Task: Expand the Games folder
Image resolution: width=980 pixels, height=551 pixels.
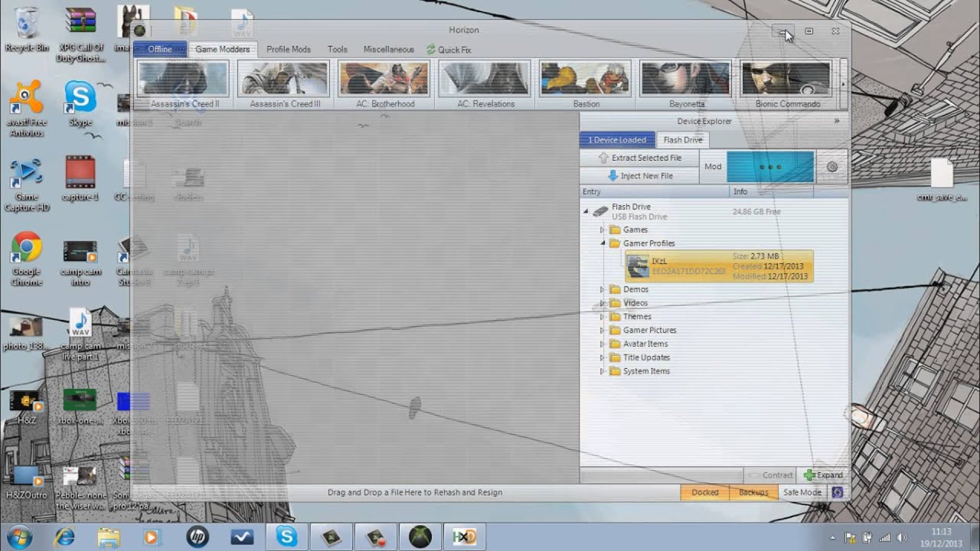Action: 603,230
